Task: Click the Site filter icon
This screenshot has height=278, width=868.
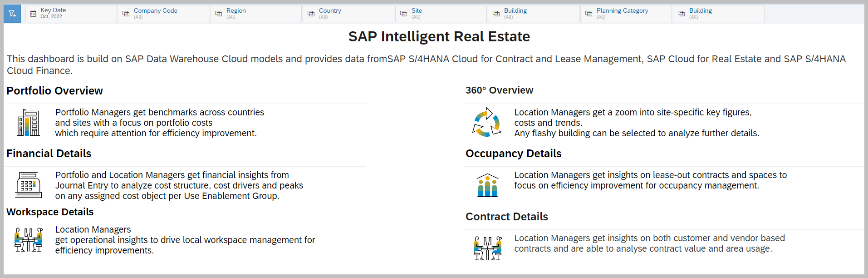Action: pos(403,14)
